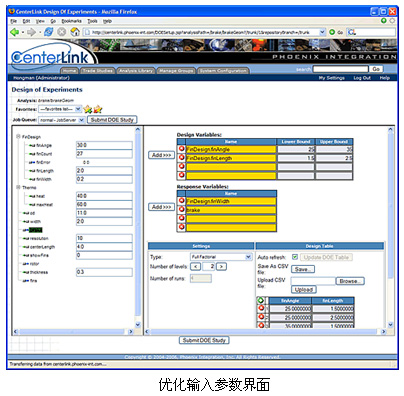Screen dimensions: 404x396
Task: Click browser Reload toolbar icon
Action: [x=49, y=32]
